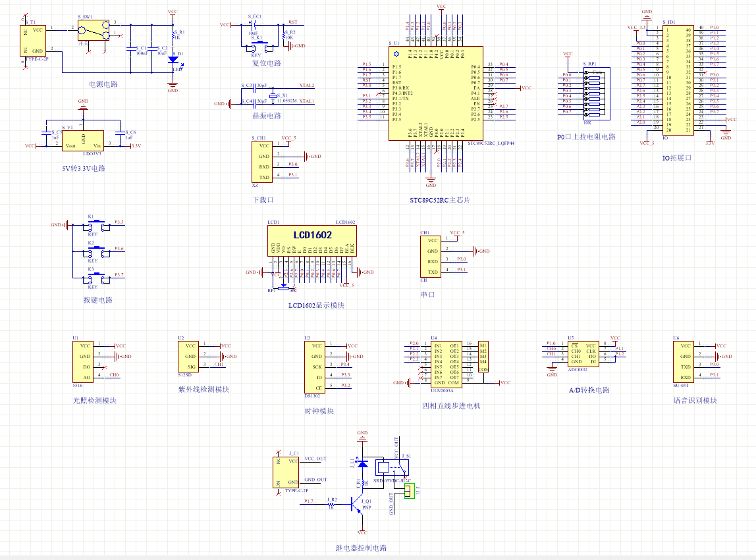Screen dimensions: 756x560
Task: Click the K3 push-button key symbol
Action: (x=96, y=278)
